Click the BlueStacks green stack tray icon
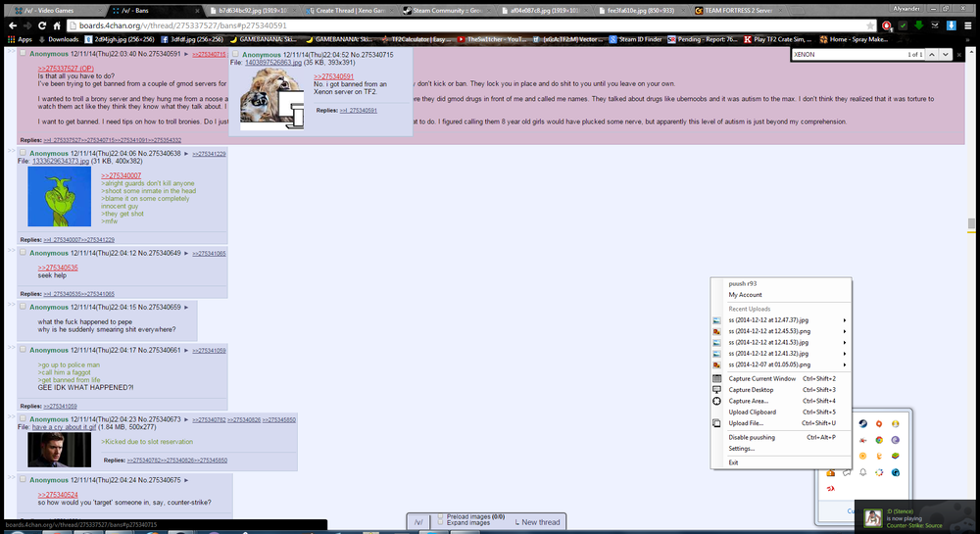980x534 pixels. [895, 456]
